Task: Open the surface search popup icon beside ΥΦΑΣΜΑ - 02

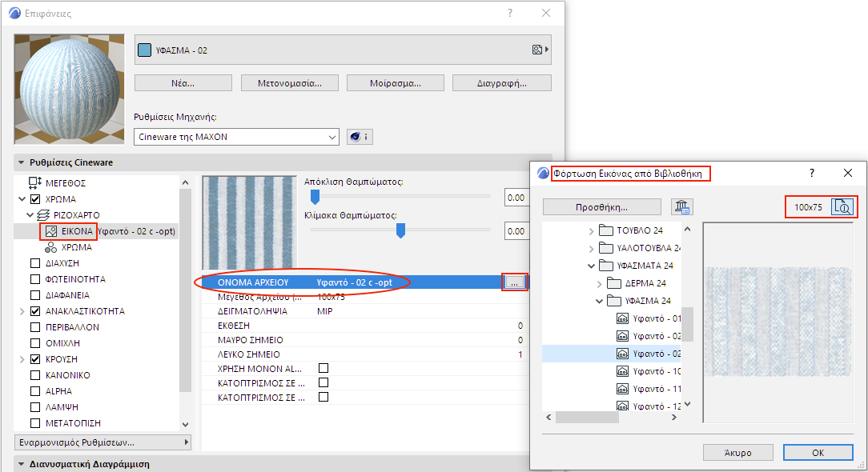Action: 540,50
